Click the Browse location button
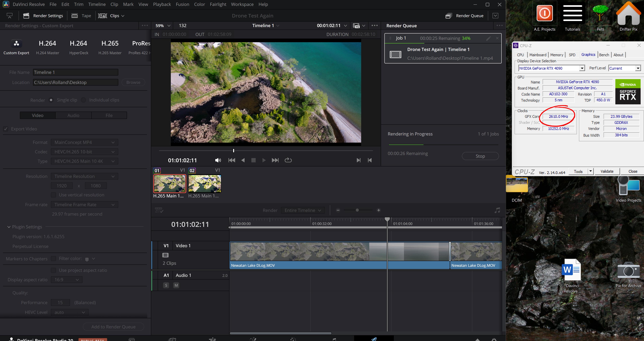644x341 pixels. click(x=133, y=82)
